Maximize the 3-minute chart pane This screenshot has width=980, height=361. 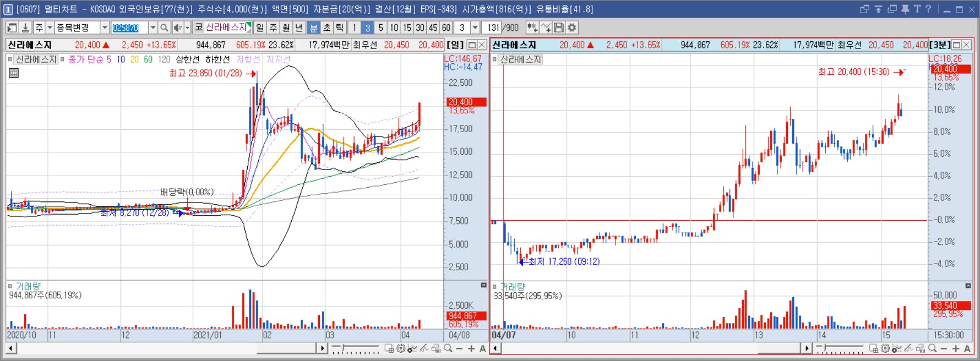(x=956, y=45)
